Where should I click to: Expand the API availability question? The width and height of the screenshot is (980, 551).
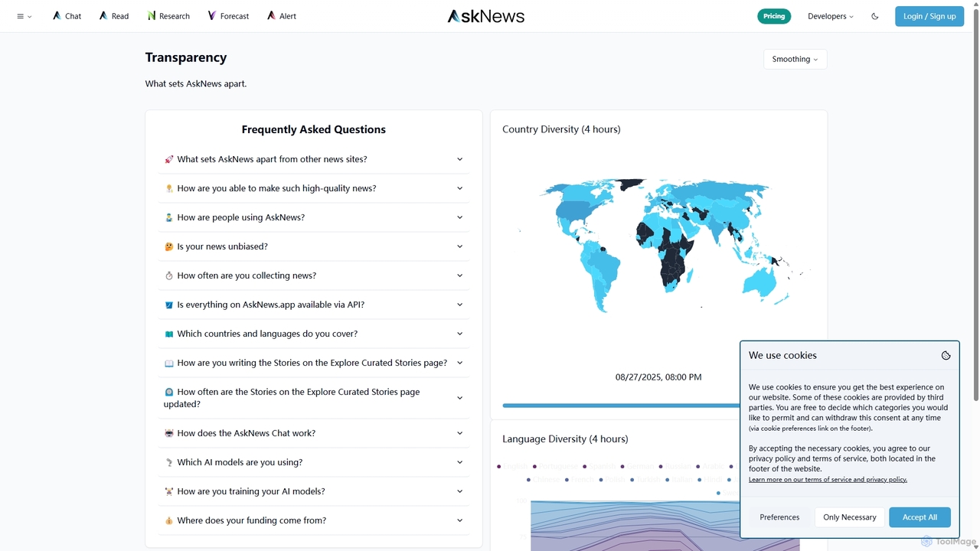tap(314, 305)
